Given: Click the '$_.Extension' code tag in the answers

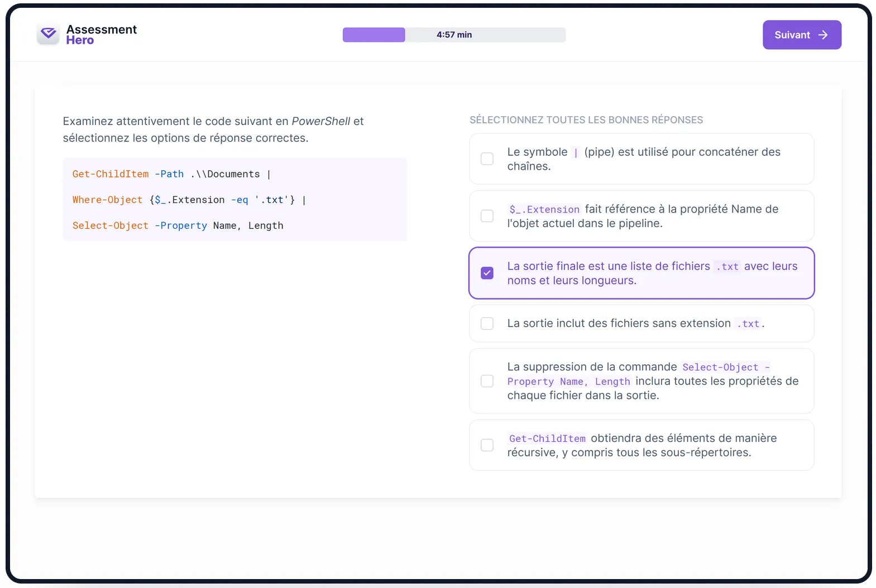Looking at the screenshot, I should coord(544,209).
